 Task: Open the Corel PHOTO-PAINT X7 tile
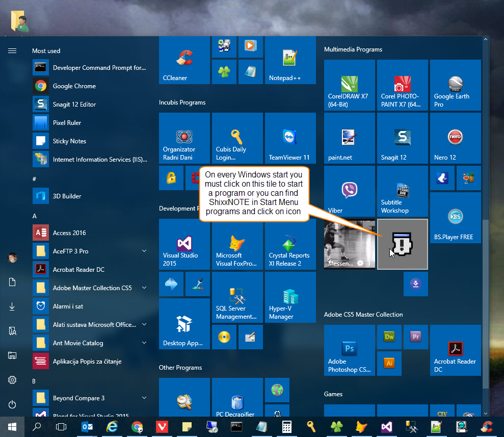[x=403, y=85]
